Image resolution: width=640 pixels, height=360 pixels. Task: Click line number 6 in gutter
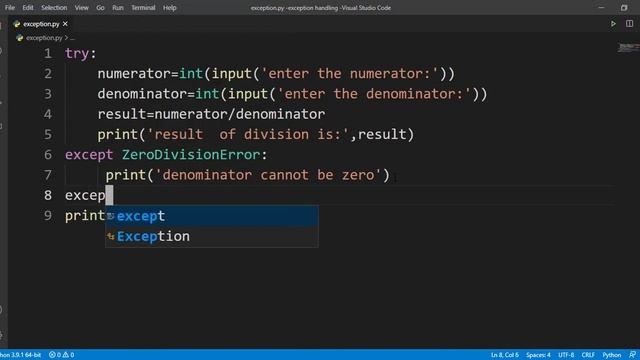click(48, 155)
